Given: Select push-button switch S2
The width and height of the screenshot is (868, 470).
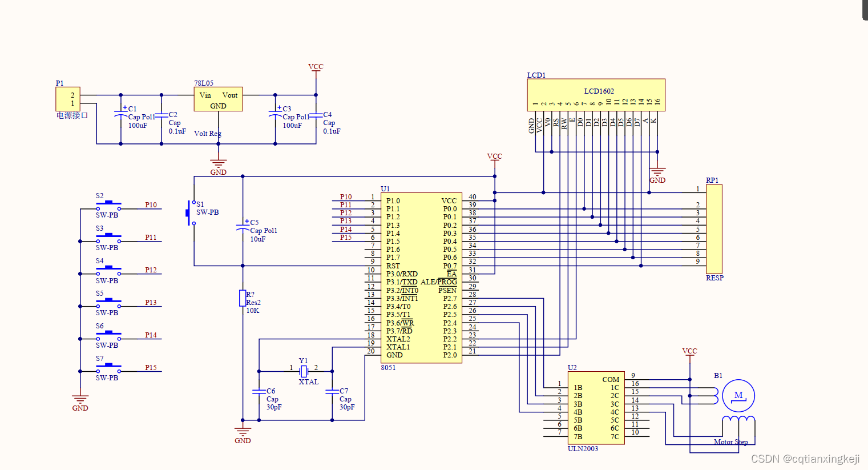Looking at the screenshot, I should [x=108, y=206].
